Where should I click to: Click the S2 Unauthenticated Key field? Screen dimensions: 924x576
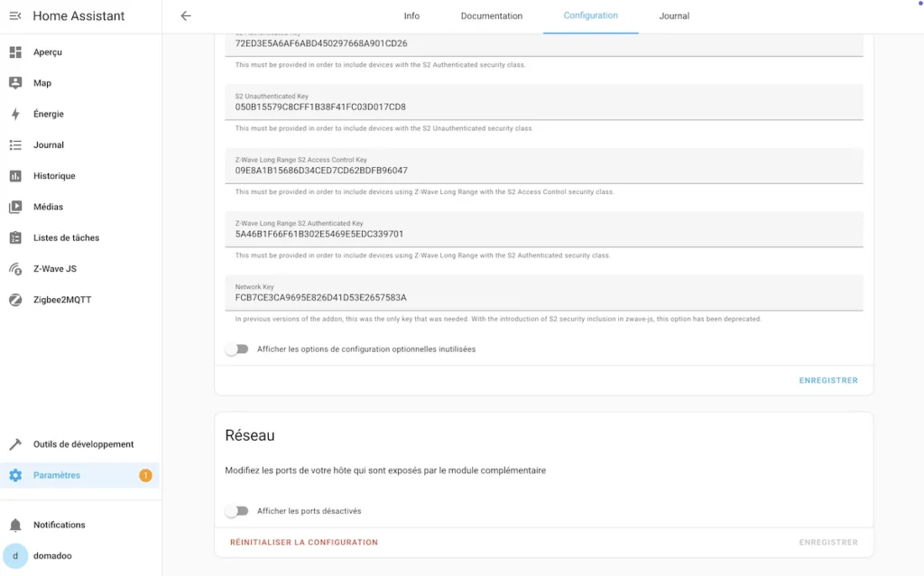(544, 102)
